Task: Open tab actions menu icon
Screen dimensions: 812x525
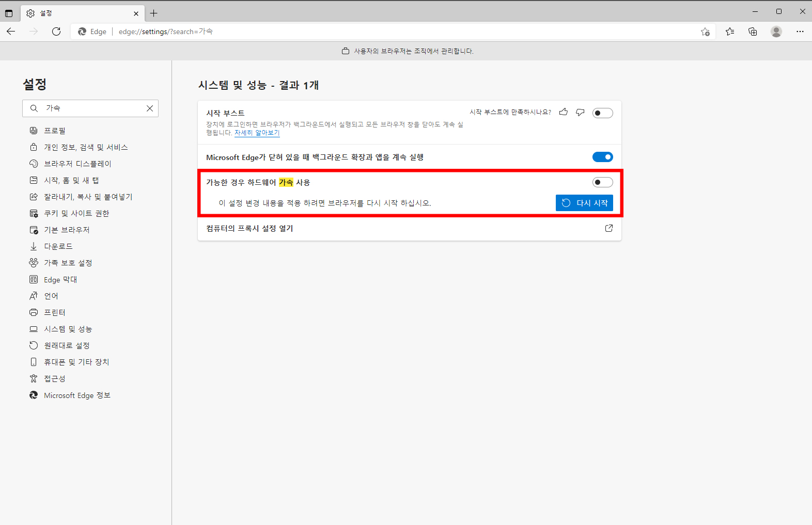Action: click(x=9, y=13)
